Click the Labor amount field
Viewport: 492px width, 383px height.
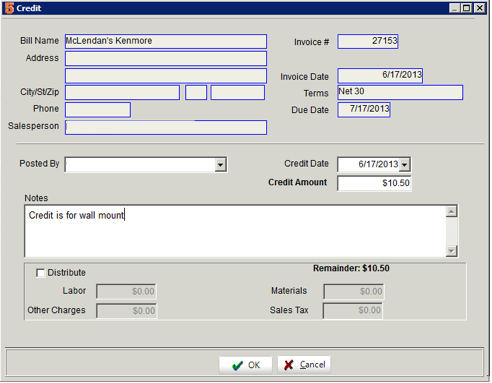pos(126,292)
